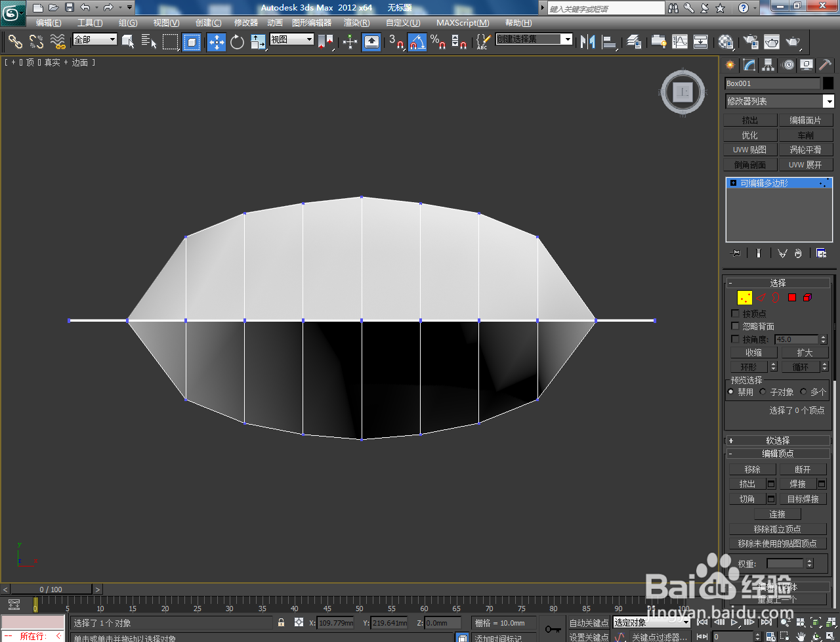This screenshot has height=642, width=840.
Task: Open the Layer Manager
Action: coord(634,41)
